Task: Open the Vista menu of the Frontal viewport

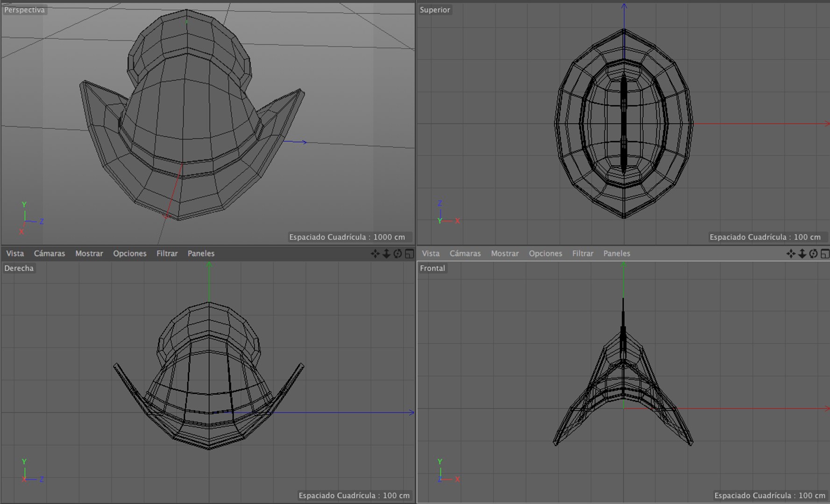Action: pyautogui.click(x=431, y=253)
